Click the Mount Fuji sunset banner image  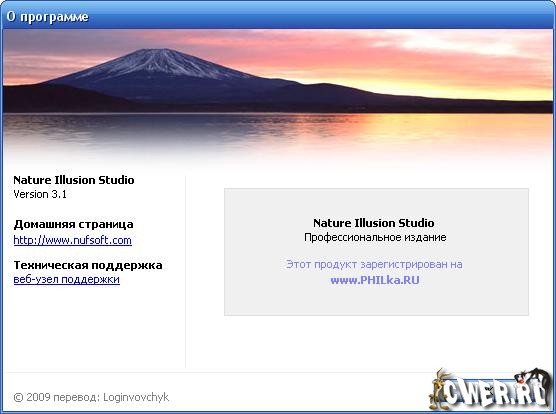[278, 97]
